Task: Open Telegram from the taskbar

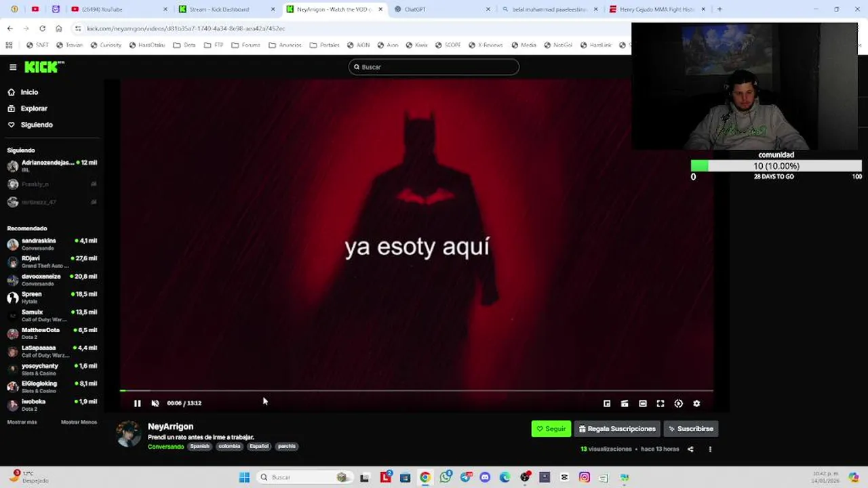Action: [465, 477]
